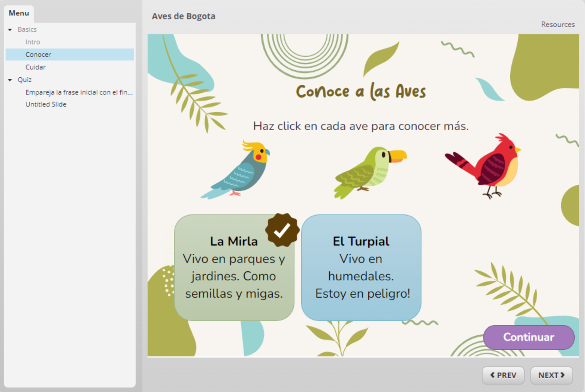
Task: Click the left chevron on PREV button
Action: (x=492, y=375)
